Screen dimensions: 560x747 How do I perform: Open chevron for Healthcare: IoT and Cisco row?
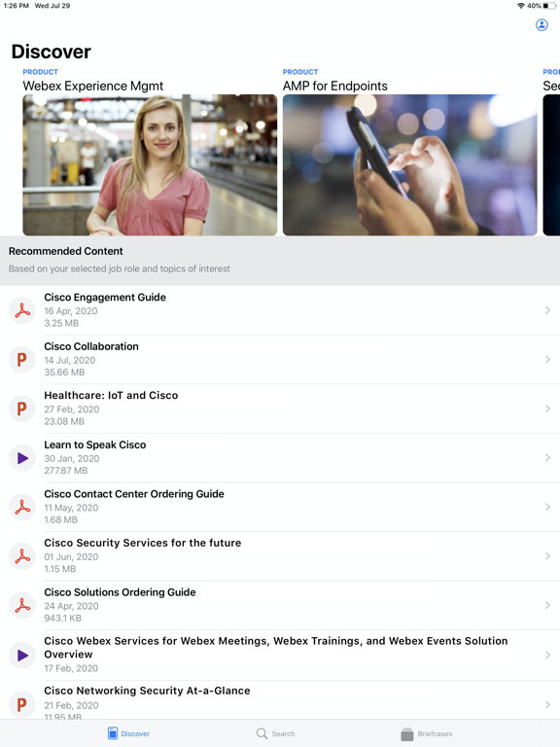click(x=547, y=409)
